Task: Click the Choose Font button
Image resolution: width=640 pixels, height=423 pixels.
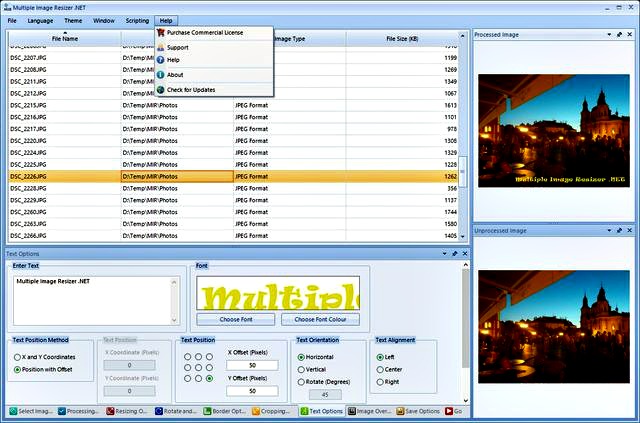Action: [x=236, y=319]
